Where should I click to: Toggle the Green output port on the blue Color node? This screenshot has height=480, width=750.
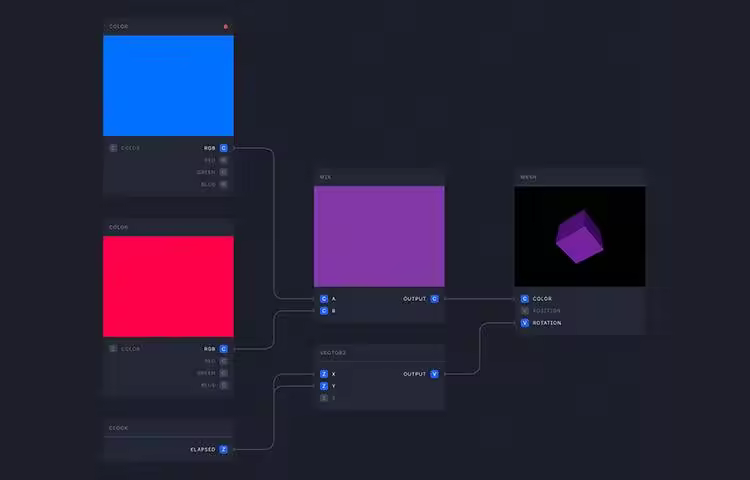pos(224,172)
